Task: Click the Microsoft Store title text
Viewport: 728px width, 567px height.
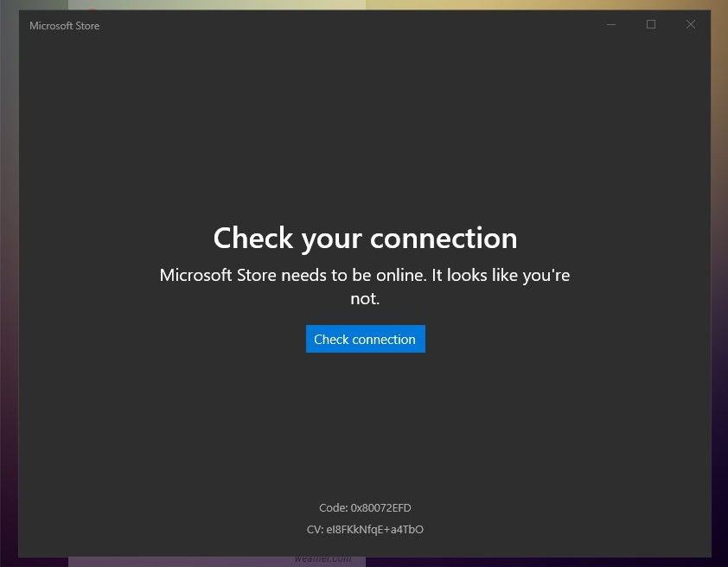Action: (x=65, y=26)
